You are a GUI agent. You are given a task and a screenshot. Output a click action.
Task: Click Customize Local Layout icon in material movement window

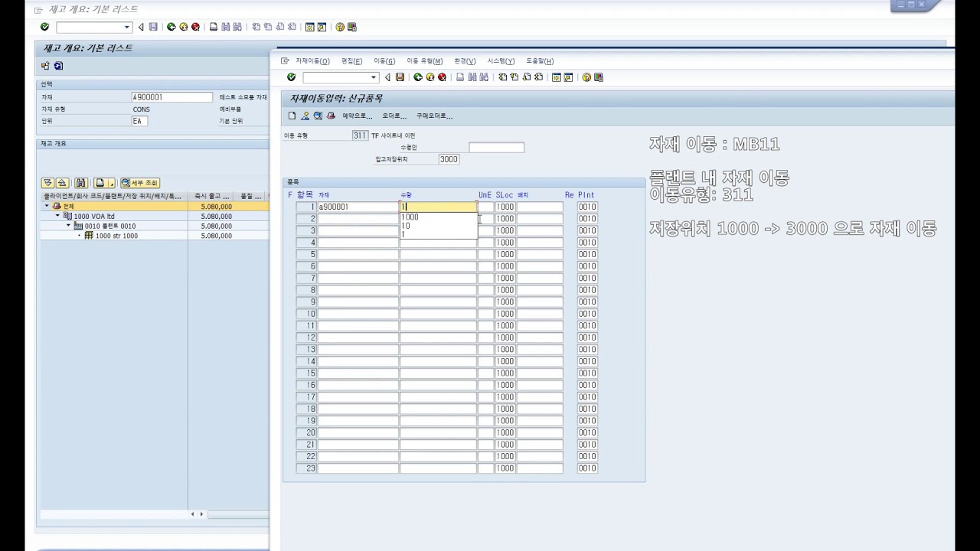[x=599, y=77]
